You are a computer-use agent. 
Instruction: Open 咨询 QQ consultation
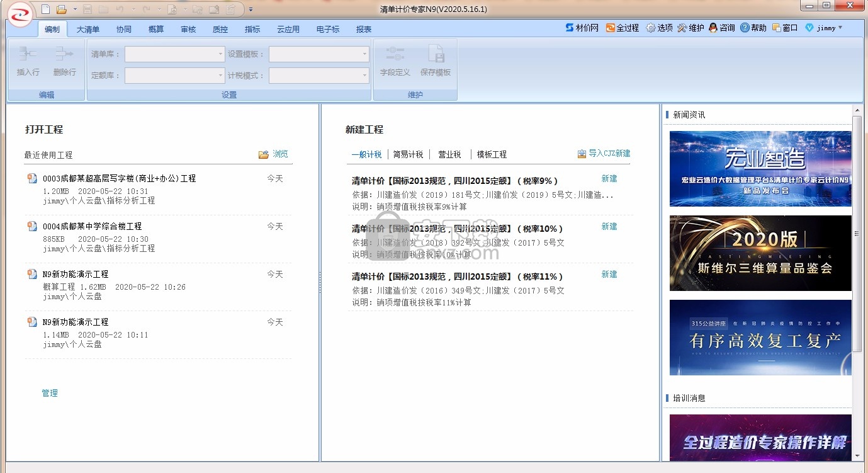(721, 28)
